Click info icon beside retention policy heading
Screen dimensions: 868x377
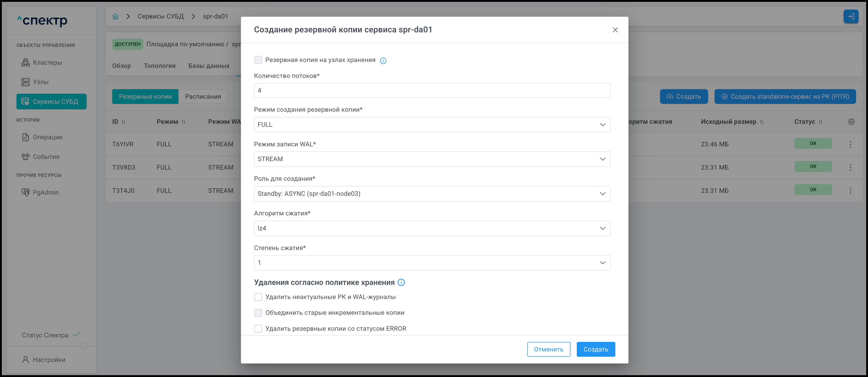coord(401,282)
